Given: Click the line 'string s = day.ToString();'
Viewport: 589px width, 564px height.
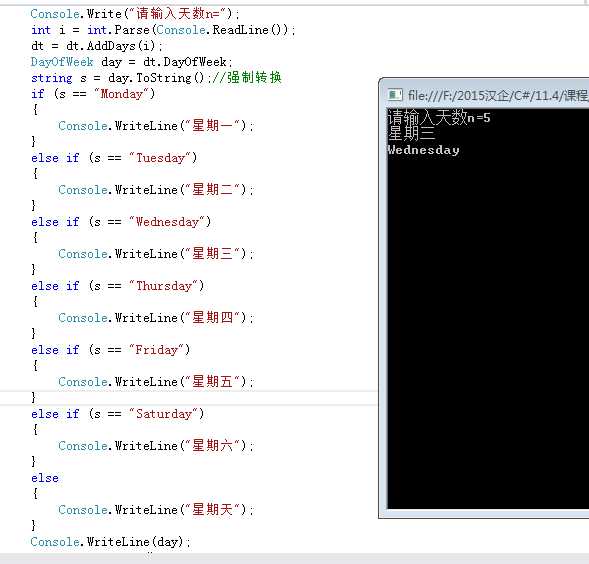Looking at the screenshot, I should pos(121,78).
